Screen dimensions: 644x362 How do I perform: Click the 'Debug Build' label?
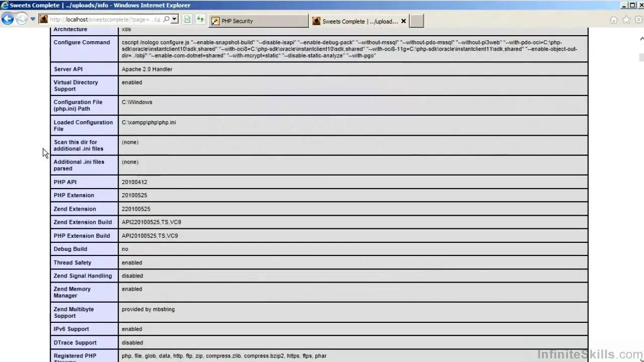[x=70, y=249]
